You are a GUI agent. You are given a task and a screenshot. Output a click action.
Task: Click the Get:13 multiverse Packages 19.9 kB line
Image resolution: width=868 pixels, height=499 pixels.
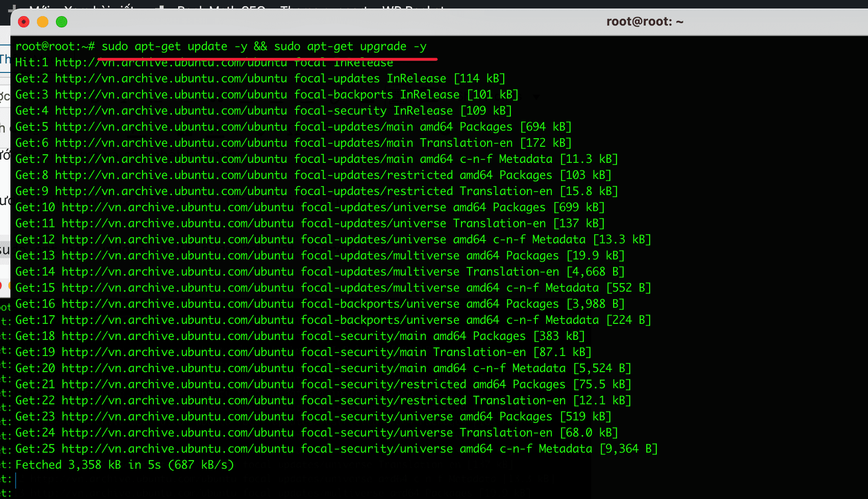[x=320, y=256]
